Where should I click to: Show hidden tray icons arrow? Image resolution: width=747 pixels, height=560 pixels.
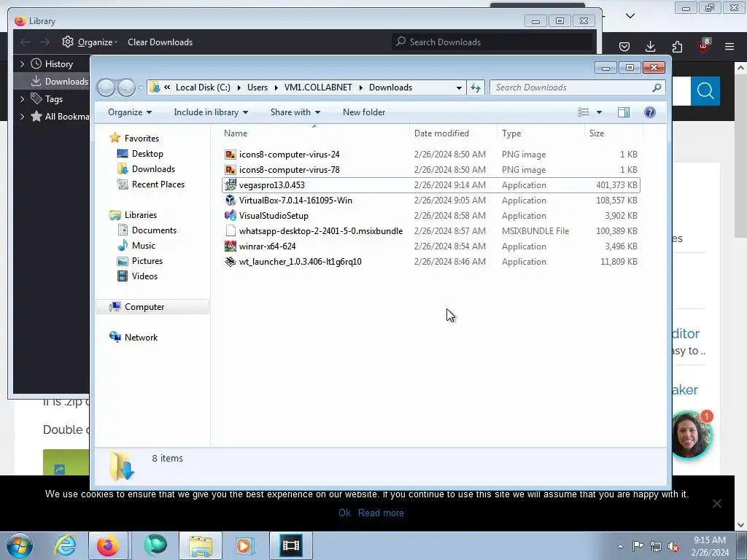(x=620, y=546)
